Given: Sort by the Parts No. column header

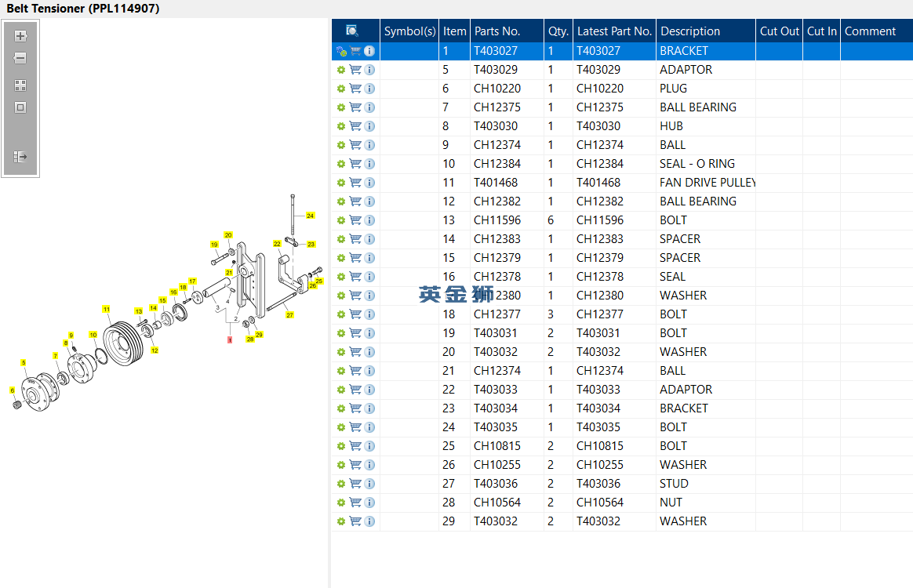Looking at the screenshot, I should [x=507, y=31].
